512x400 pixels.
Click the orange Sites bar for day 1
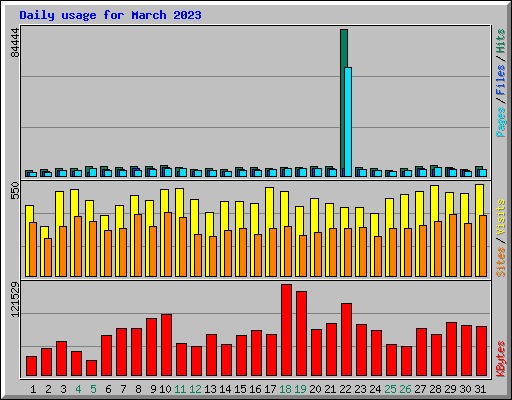pos(33,249)
